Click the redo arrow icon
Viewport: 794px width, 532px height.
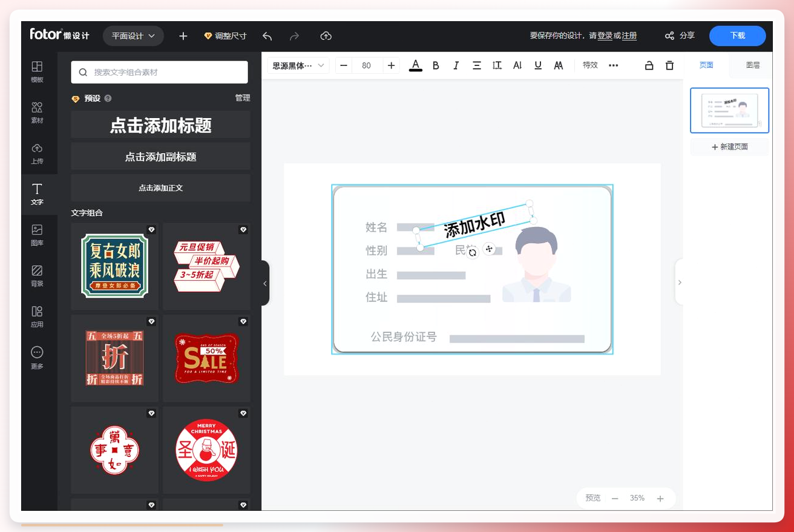coord(295,36)
